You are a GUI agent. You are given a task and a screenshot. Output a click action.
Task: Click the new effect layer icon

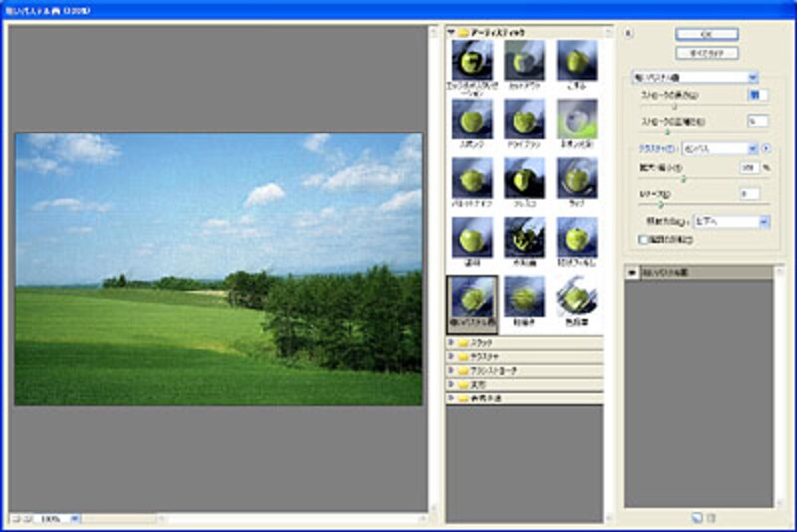coord(697,517)
